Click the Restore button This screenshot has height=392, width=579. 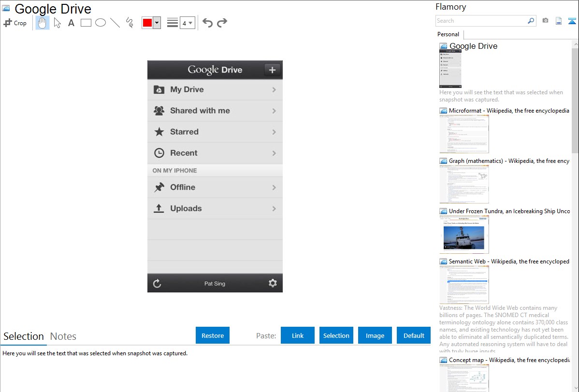[213, 335]
